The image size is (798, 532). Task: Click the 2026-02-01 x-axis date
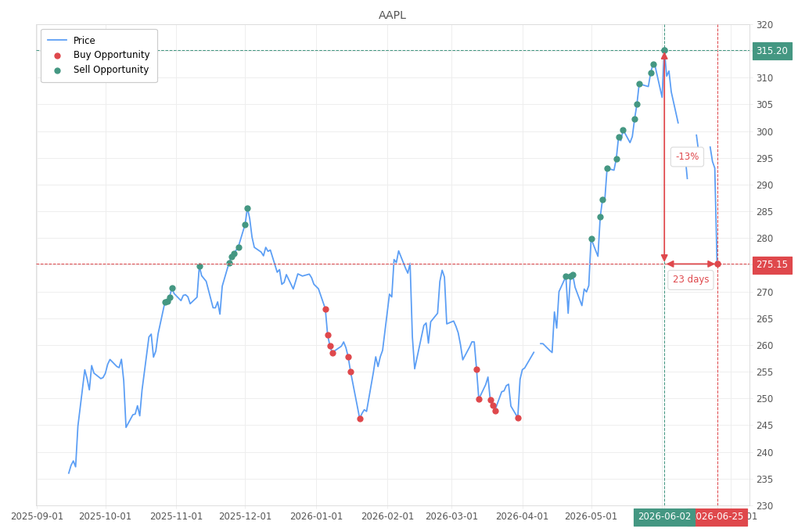[388, 516]
